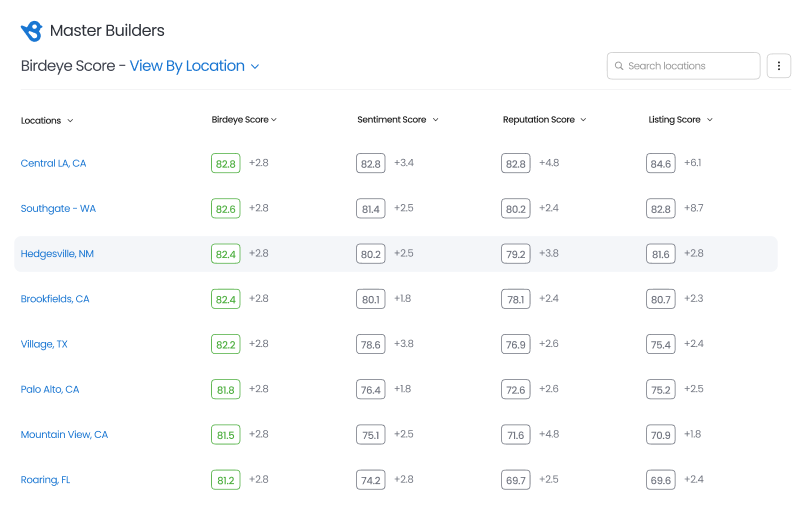Viewport: 812px width, 523px height.
Task: Click Palo Alto's Listing change +2.5
Action: point(694,388)
